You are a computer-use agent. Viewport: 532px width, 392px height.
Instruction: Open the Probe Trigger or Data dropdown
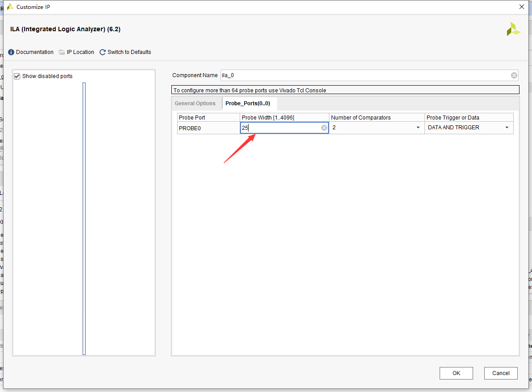click(x=507, y=128)
